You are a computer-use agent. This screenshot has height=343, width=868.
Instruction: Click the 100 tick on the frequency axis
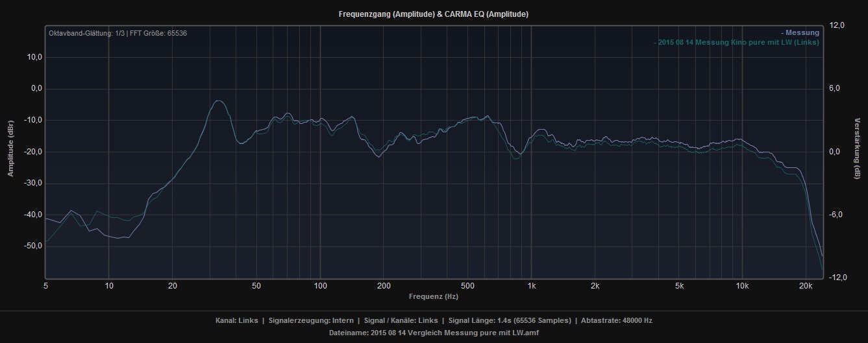320,286
